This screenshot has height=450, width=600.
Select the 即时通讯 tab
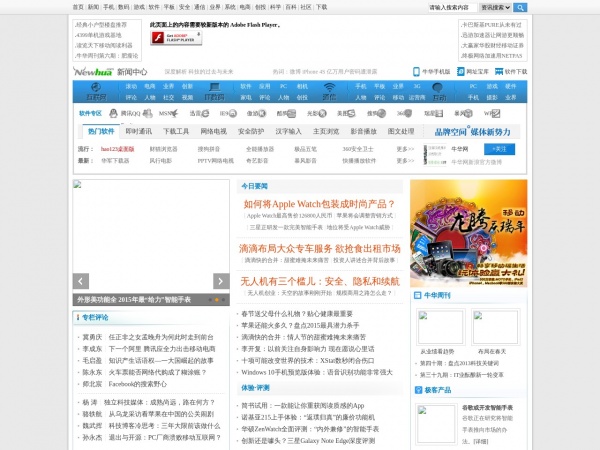139,131
